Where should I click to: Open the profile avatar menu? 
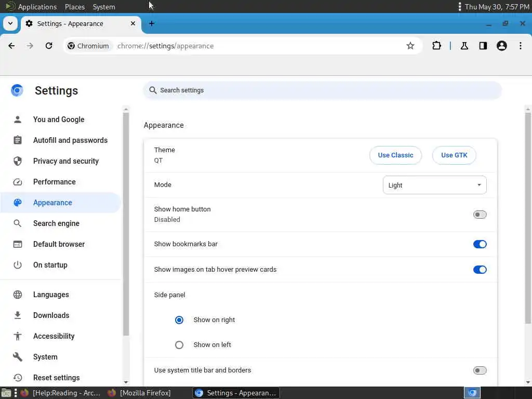pos(502,46)
